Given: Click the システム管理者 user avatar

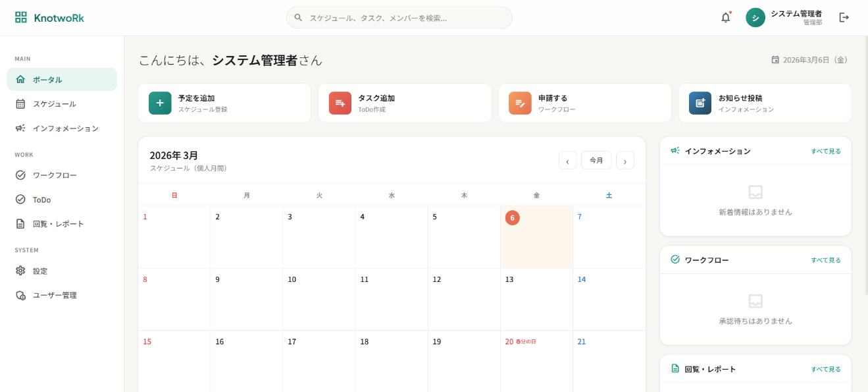Looking at the screenshot, I should tap(755, 18).
